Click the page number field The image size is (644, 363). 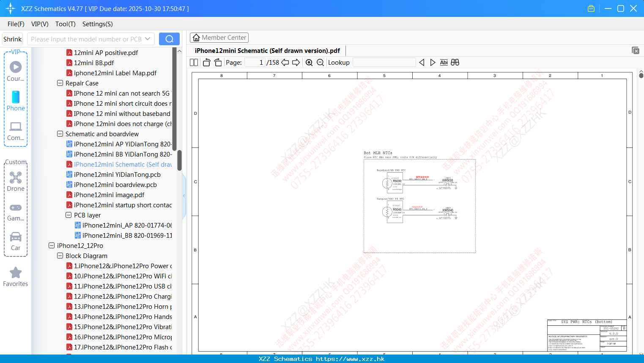tap(255, 63)
